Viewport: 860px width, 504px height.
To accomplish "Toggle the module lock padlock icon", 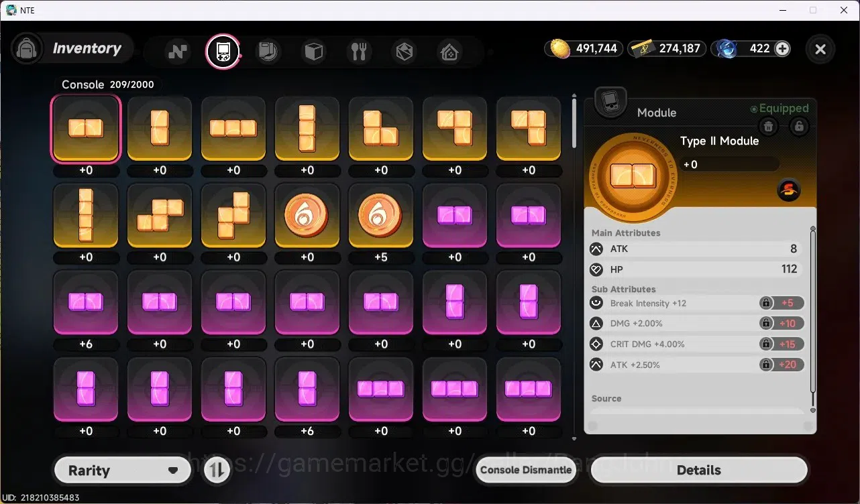I will click(x=798, y=126).
